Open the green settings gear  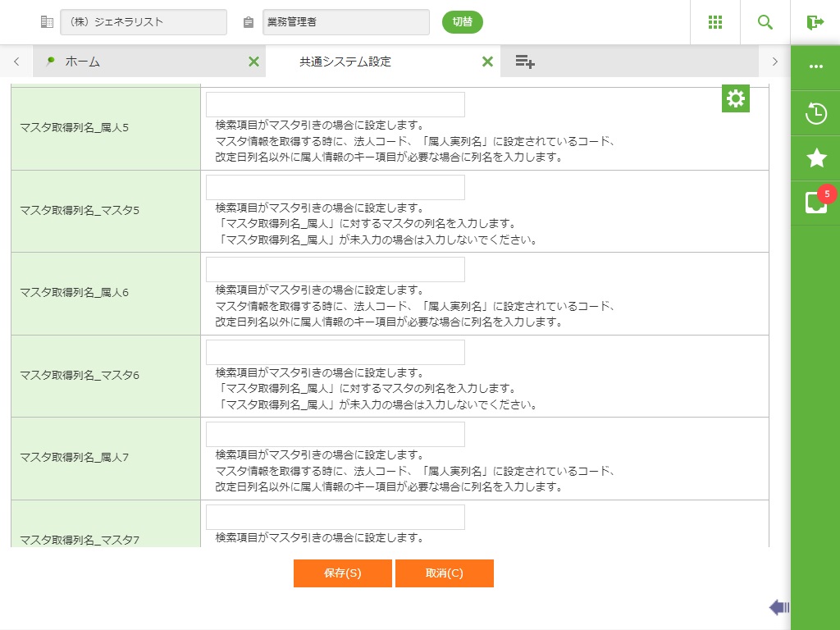[x=736, y=98]
